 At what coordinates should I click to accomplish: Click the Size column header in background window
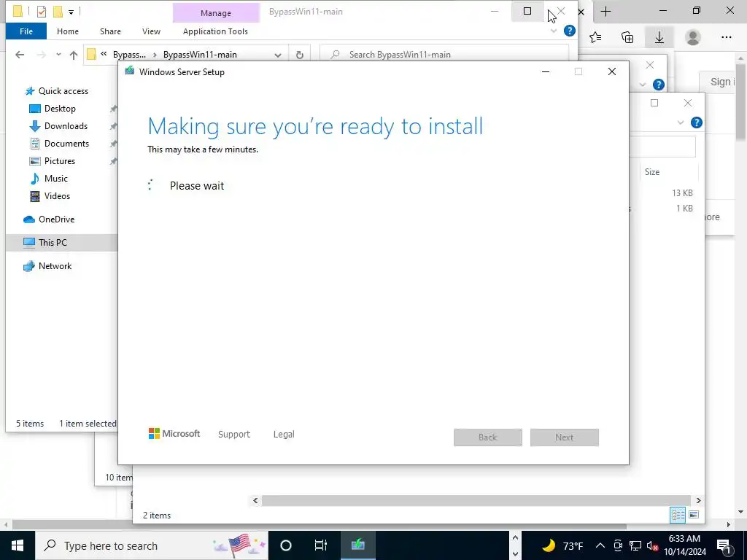(652, 172)
